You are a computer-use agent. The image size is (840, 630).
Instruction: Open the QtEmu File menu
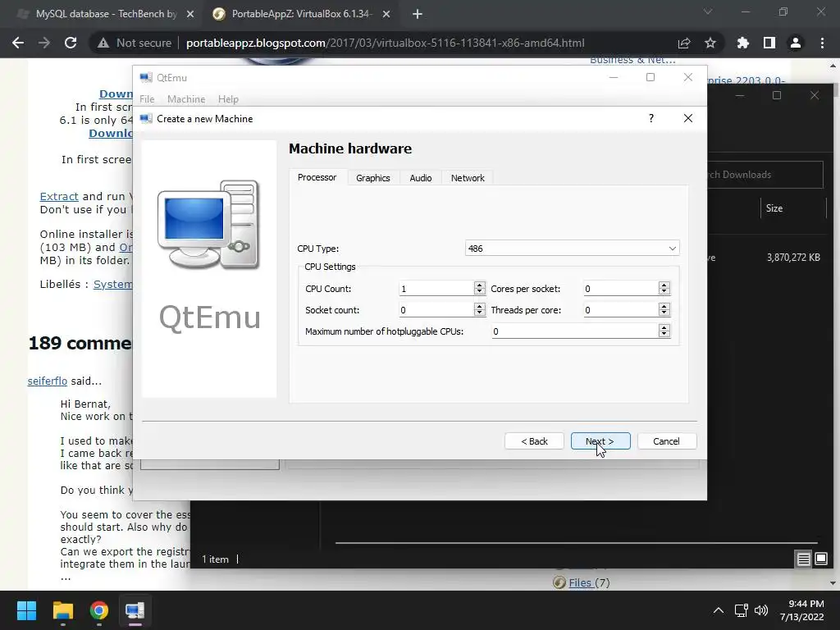[x=147, y=99]
